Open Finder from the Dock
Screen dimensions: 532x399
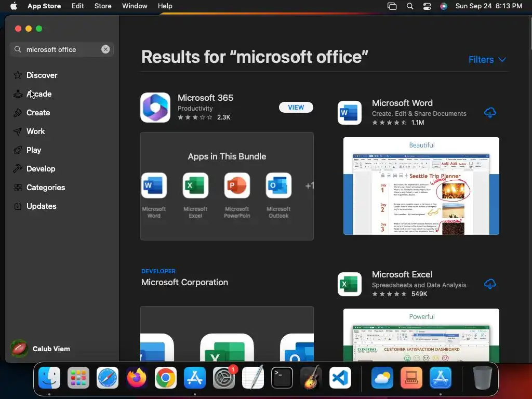(x=49, y=378)
